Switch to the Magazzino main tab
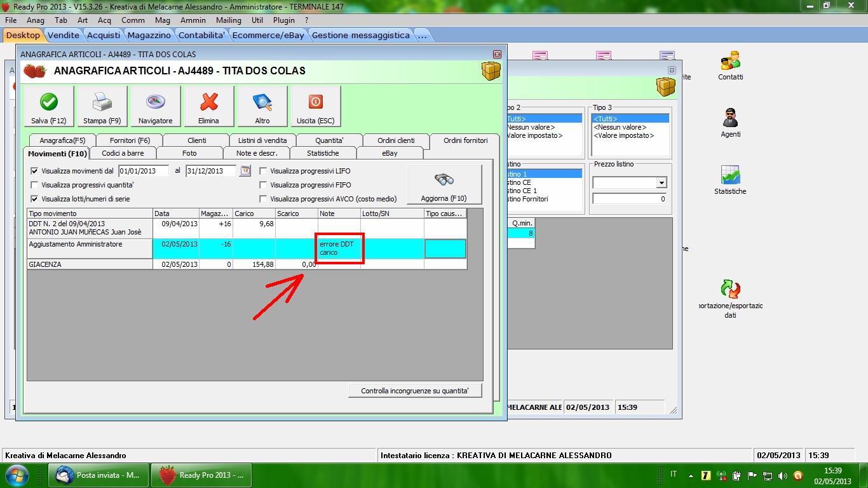 (149, 36)
